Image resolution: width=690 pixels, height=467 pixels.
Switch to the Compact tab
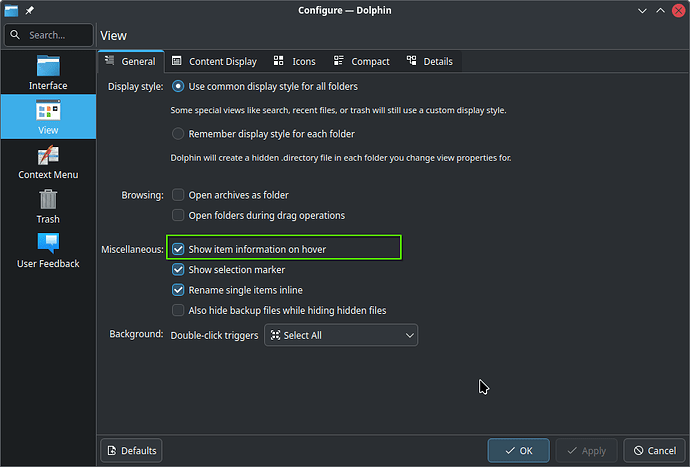coord(361,61)
